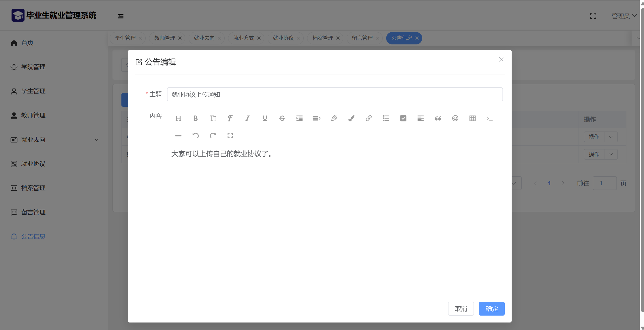The height and width of the screenshot is (330, 644).
Task: Open the heading level dropdown
Action: 178,118
